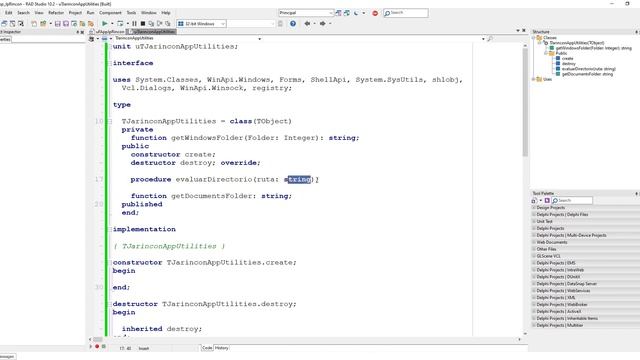Select getDocumentsFolder in Structure tree
The image size is (640, 360).
coord(587,74)
